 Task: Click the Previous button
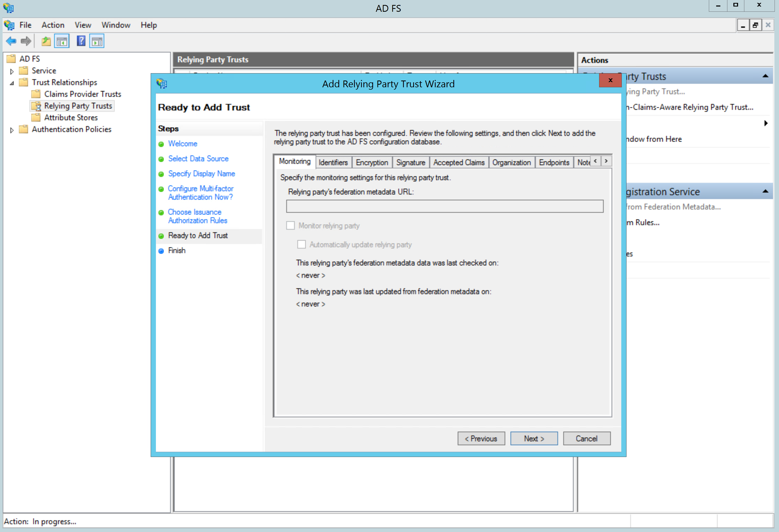[x=481, y=438]
